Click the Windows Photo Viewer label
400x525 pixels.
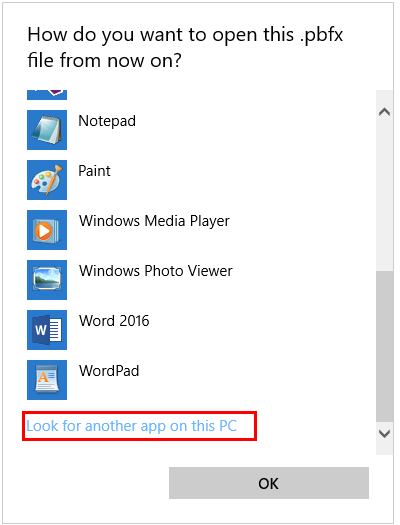pos(156,271)
